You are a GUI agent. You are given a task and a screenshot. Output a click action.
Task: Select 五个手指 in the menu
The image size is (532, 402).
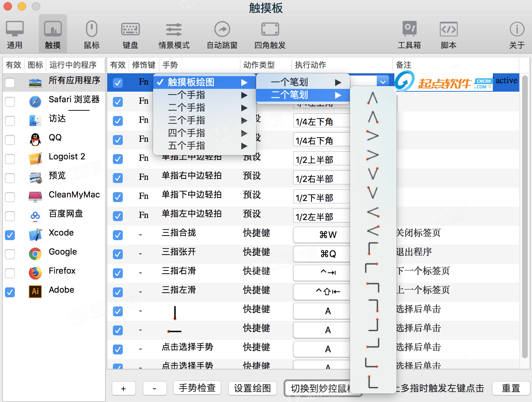coord(187,146)
